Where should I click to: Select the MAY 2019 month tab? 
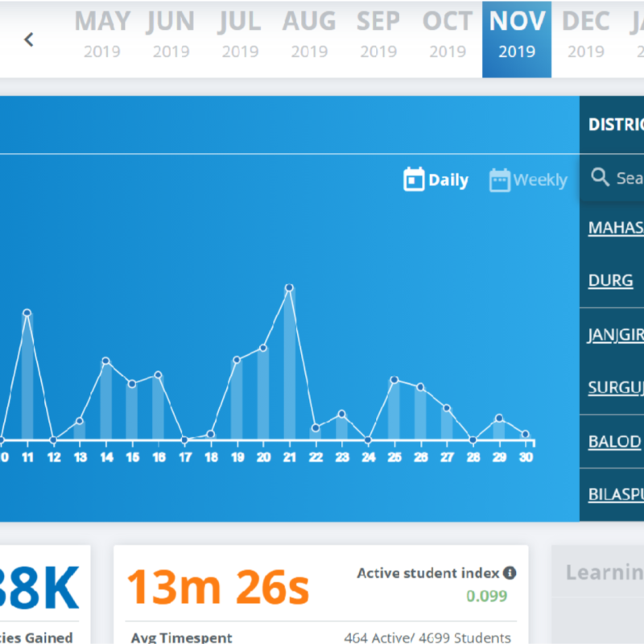point(102,35)
